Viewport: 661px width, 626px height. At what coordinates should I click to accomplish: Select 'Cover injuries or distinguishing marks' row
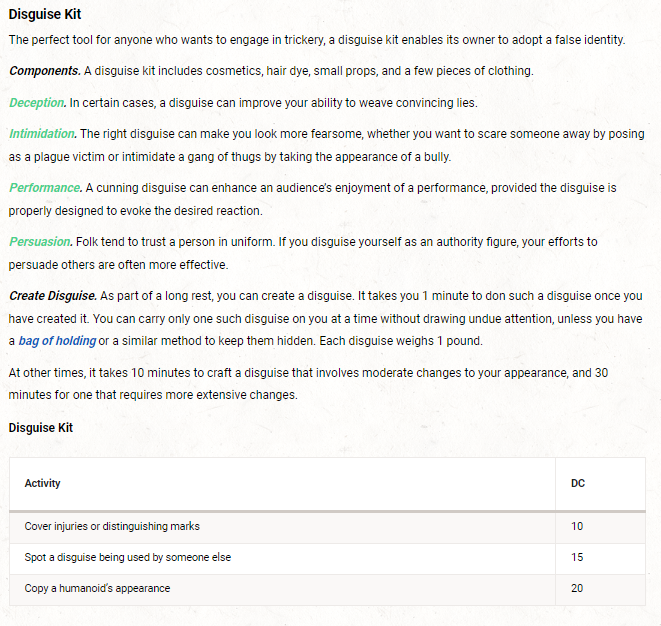pos(327,528)
